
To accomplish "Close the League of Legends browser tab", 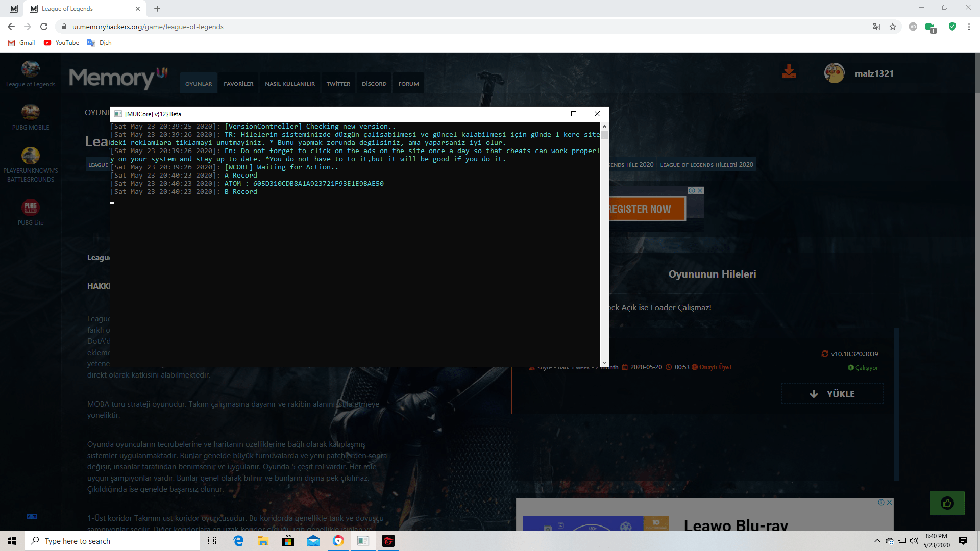I will [x=138, y=9].
